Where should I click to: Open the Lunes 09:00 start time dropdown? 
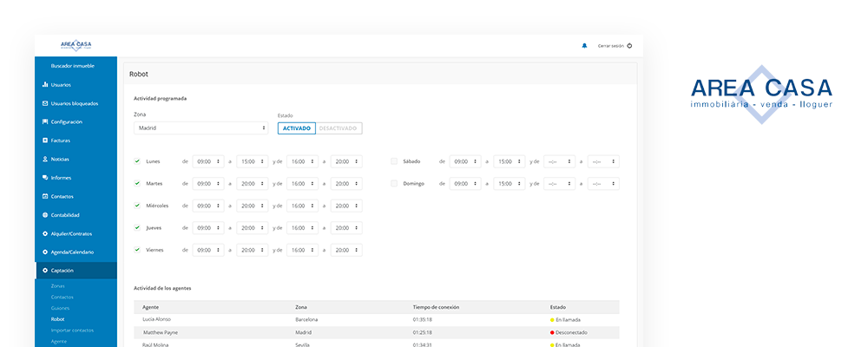[207, 161]
